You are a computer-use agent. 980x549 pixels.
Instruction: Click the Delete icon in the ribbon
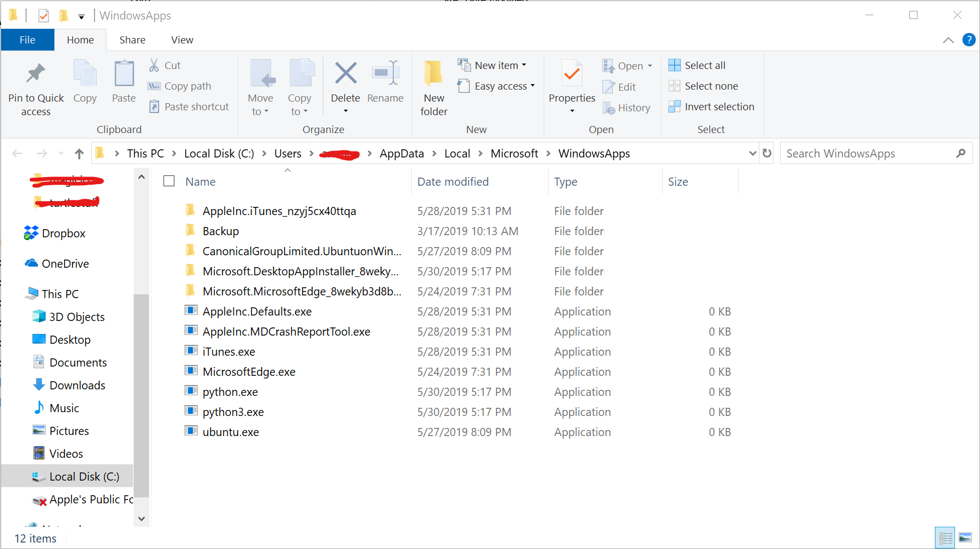[345, 74]
